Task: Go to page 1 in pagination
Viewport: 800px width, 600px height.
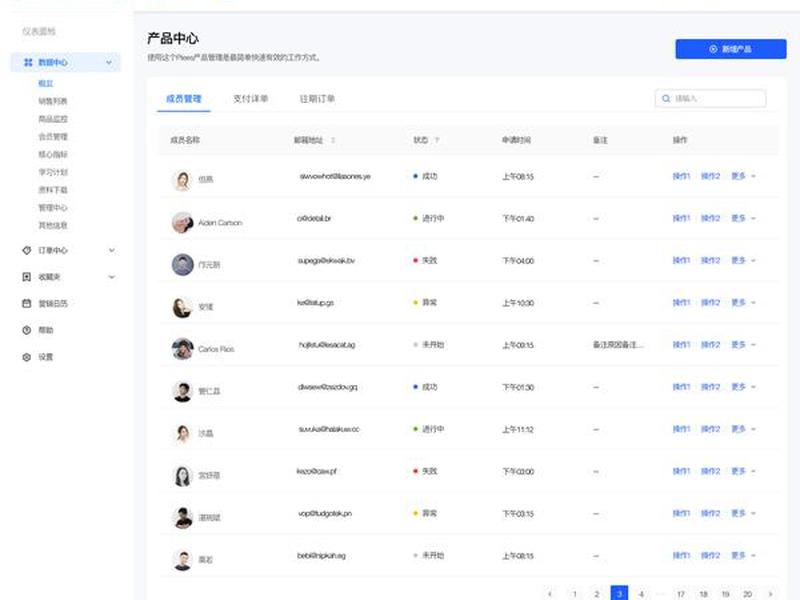Action: coord(574,594)
